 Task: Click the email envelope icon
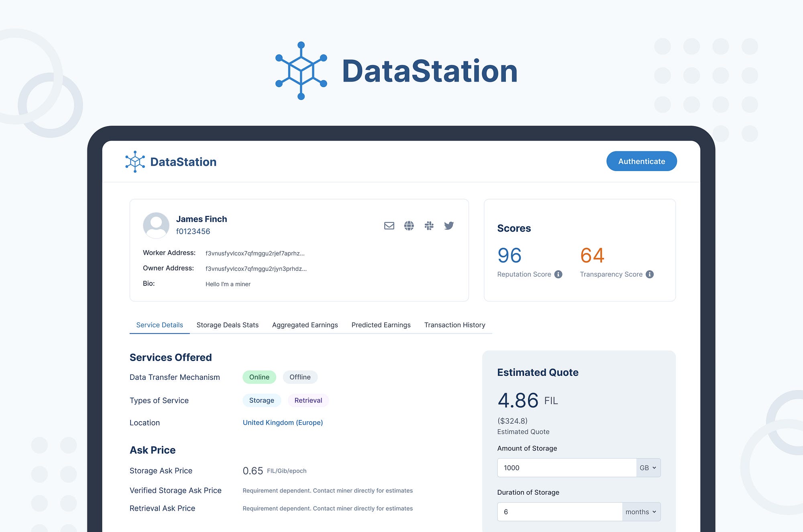click(x=389, y=226)
